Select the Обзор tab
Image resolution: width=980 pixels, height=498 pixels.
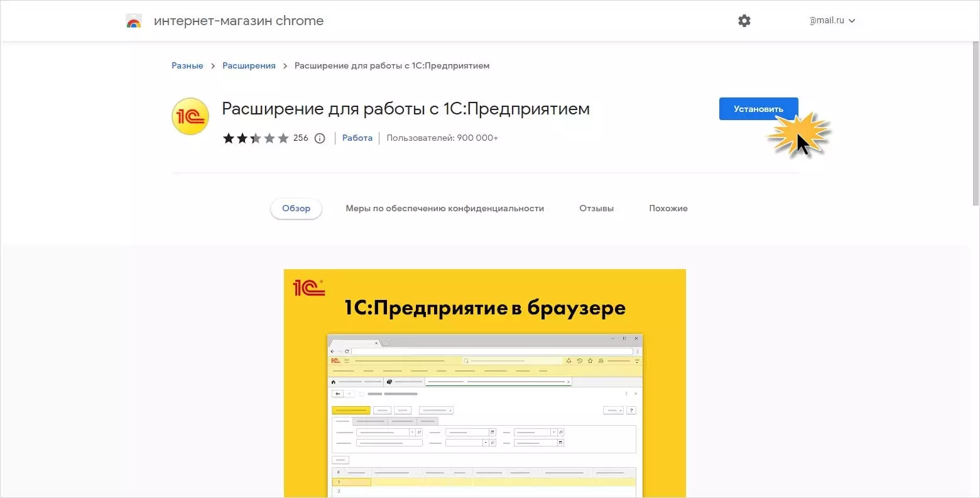click(x=296, y=209)
